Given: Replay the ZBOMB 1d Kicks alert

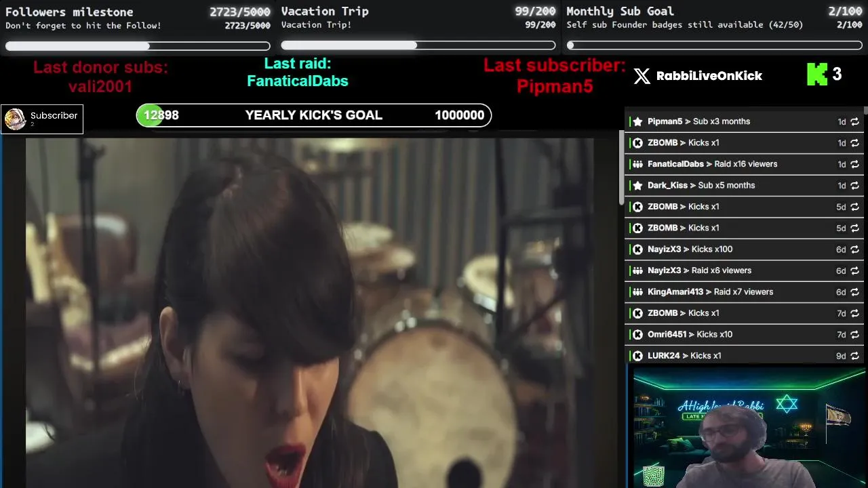Looking at the screenshot, I should [854, 142].
